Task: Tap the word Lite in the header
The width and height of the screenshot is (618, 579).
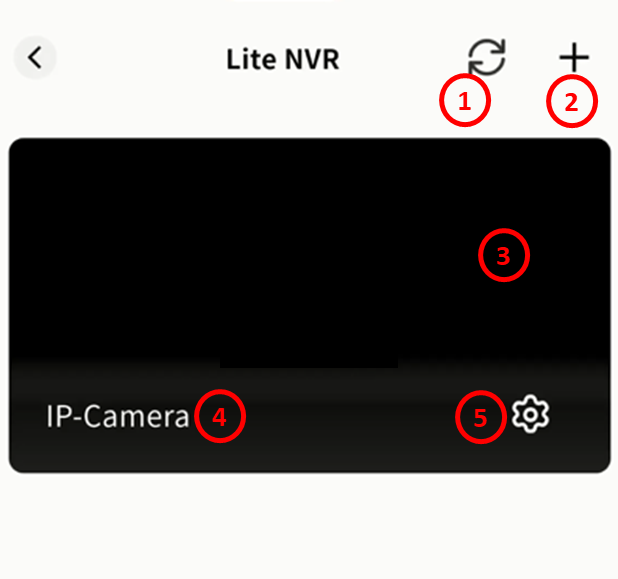Action: coord(251,59)
